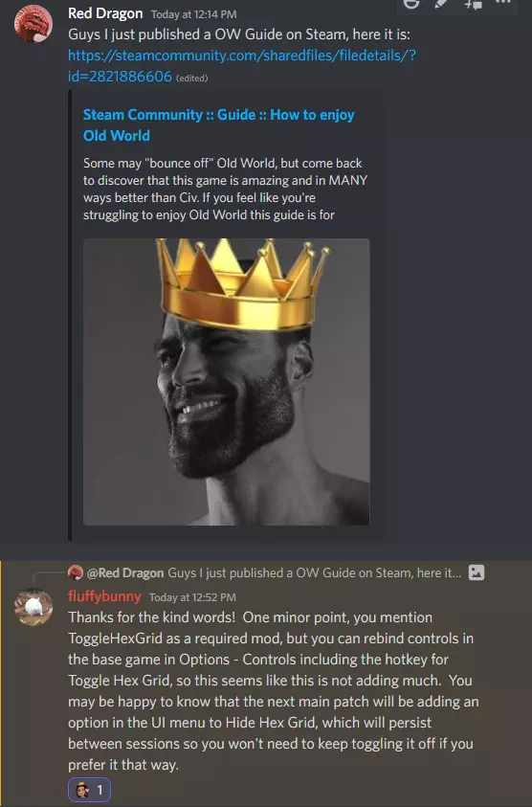Viewport: 532px width, 807px height.
Task: Open the steamcommunity.com sharedfiles link
Action: (242, 65)
